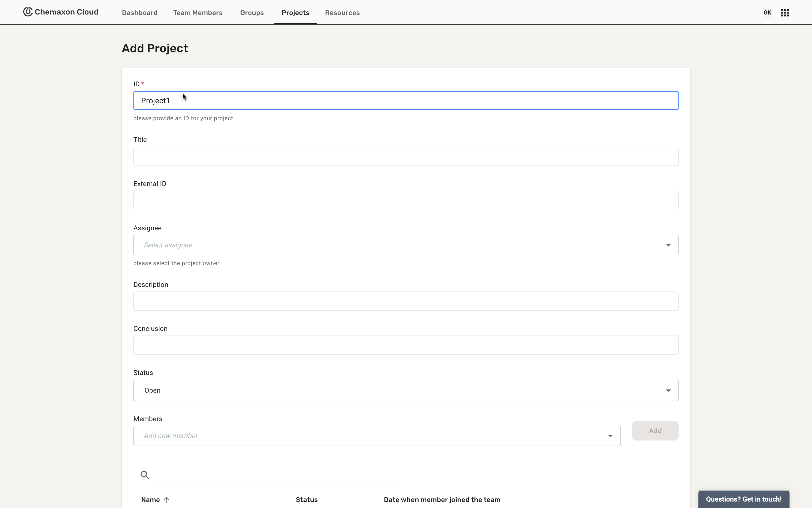
Task: Open the Groups tab
Action: coord(252,13)
